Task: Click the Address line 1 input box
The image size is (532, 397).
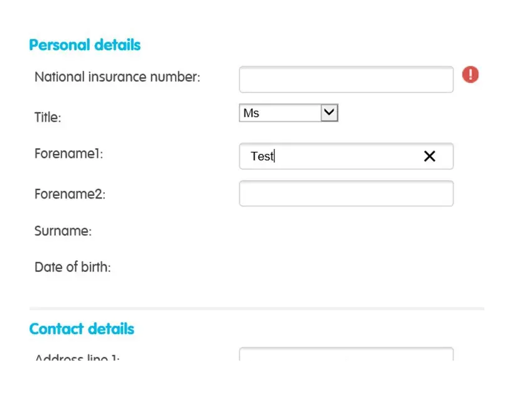Action: tap(346, 355)
